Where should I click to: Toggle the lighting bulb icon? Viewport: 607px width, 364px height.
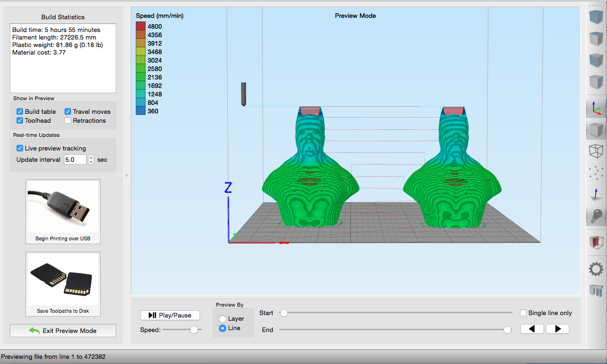[x=596, y=216]
